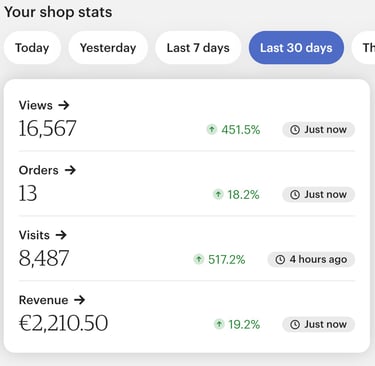
Task: Click the clock icon in Views' Just now badge
Action: 295,129
